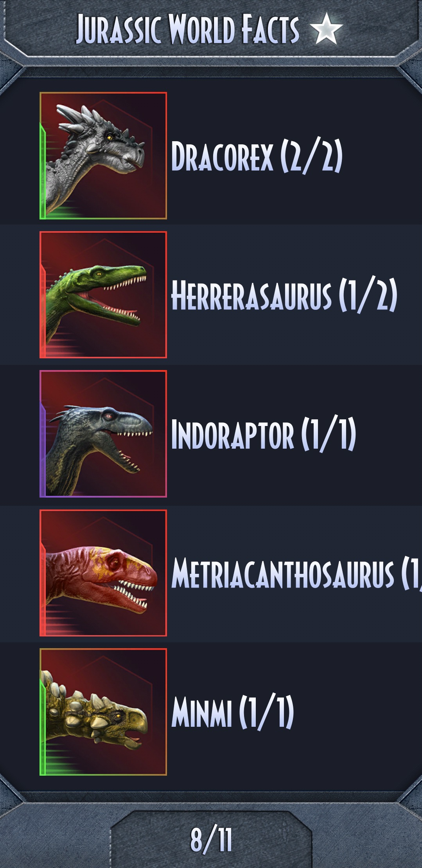
Task: Choose the red Metriacanthosaurus portrait
Action: pyautogui.click(x=103, y=573)
